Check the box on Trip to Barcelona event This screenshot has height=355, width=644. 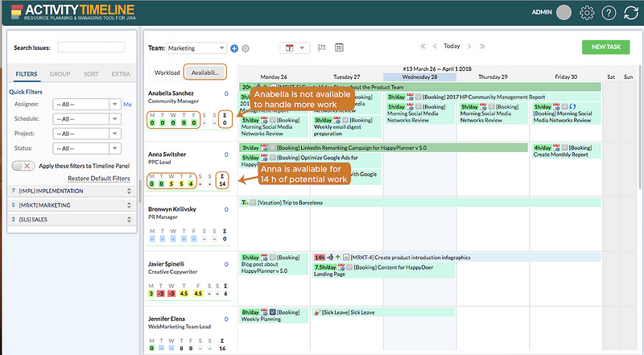253,203
